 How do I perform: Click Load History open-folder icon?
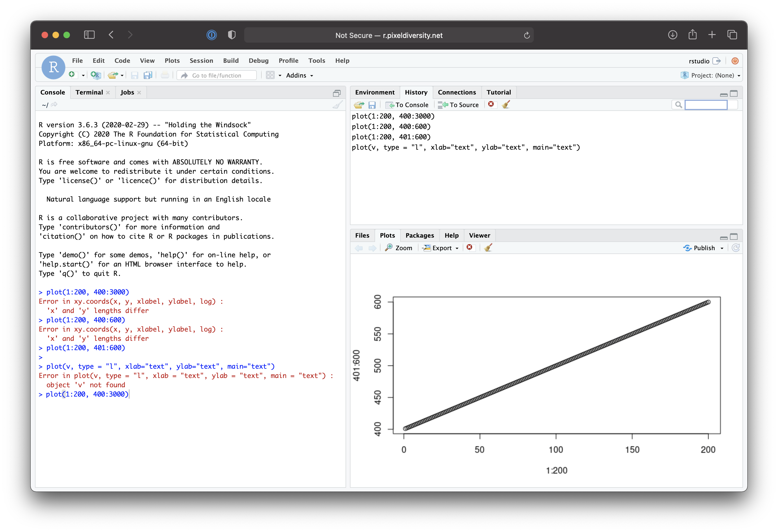click(x=359, y=105)
